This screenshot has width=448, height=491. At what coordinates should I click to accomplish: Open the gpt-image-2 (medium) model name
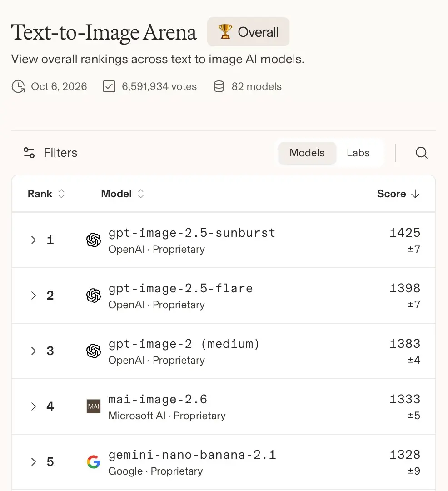[x=184, y=344]
